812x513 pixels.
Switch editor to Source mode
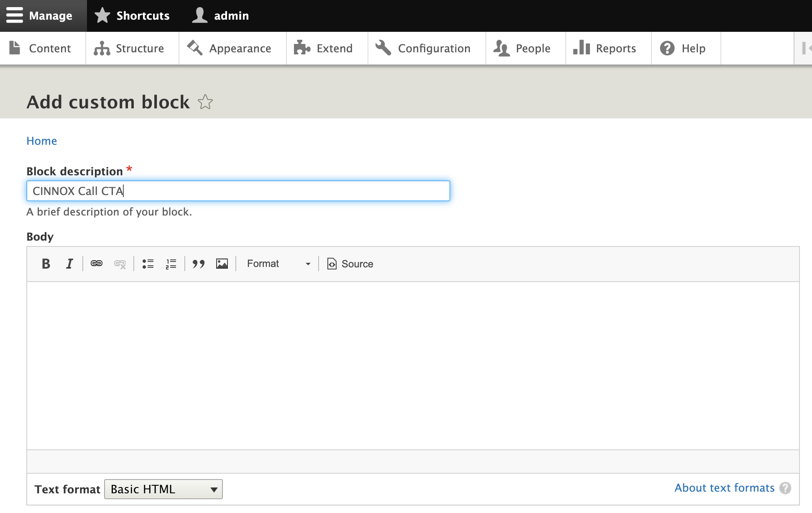click(350, 264)
